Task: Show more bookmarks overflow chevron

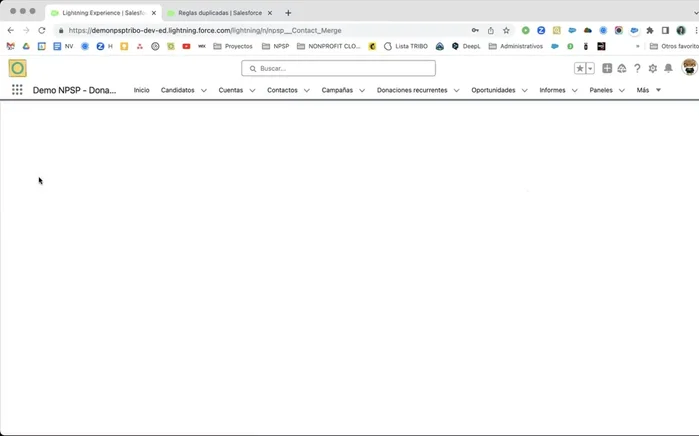Action: pos(637,46)
